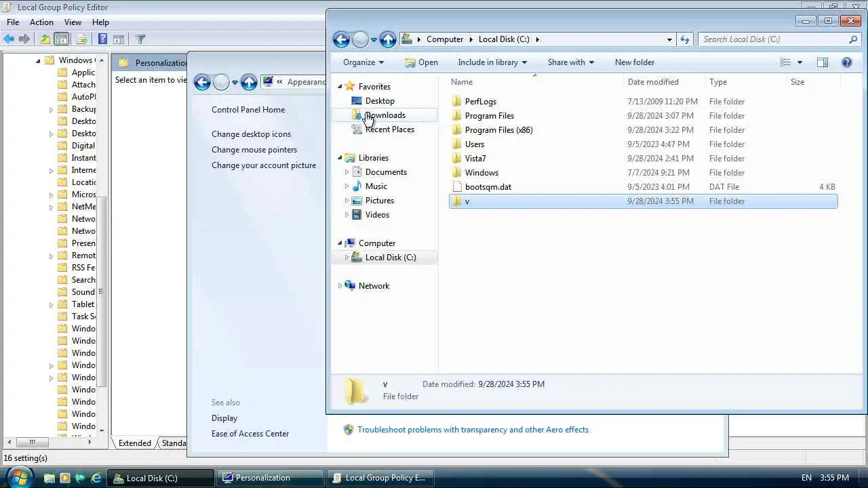Image resolution: width=868 pixels, height=488 pixels.
Task: Select the bootsqm.dat file
Action: coord(643,187)
